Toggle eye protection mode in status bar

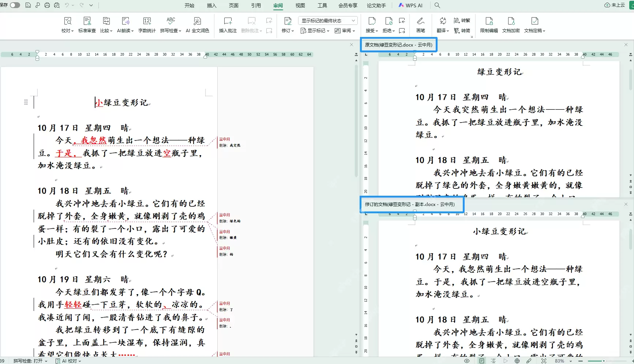[x=467, y=361]
